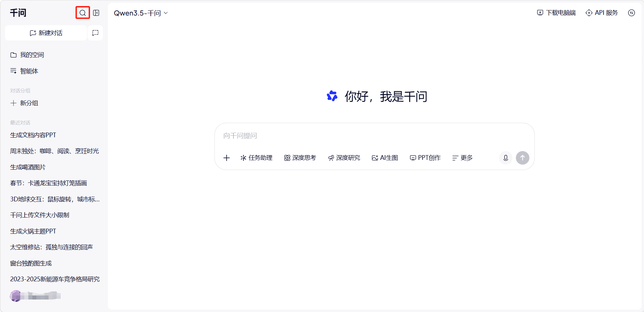
Task: Enable 深度研究 deep research
Action: (344, 158)
